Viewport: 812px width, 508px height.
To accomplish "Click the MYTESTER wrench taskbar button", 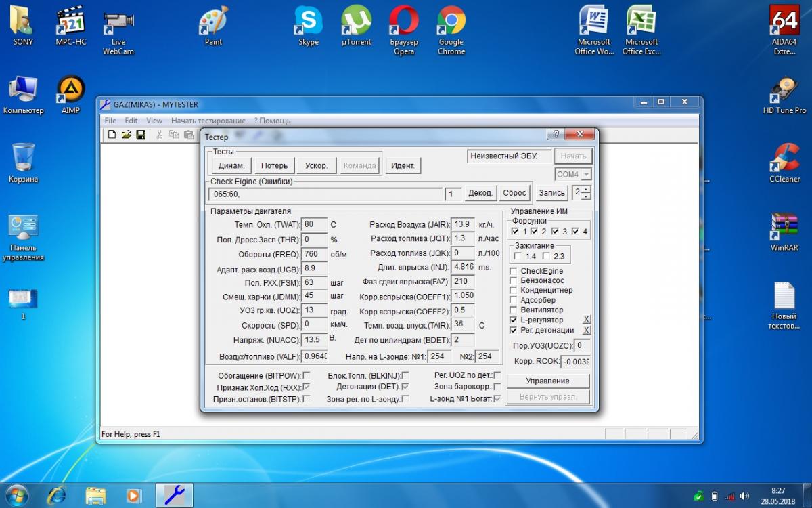I will 174,495.
